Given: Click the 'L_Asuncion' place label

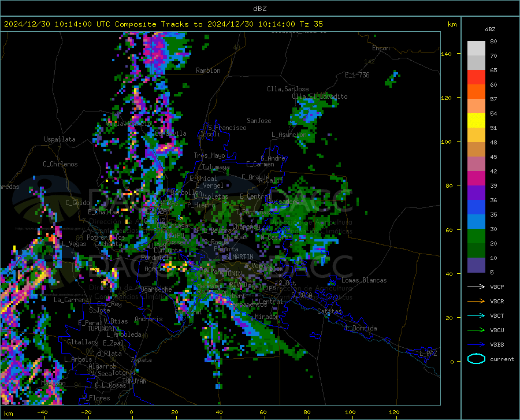Looking at the screenshot, I should click(289, 135).
